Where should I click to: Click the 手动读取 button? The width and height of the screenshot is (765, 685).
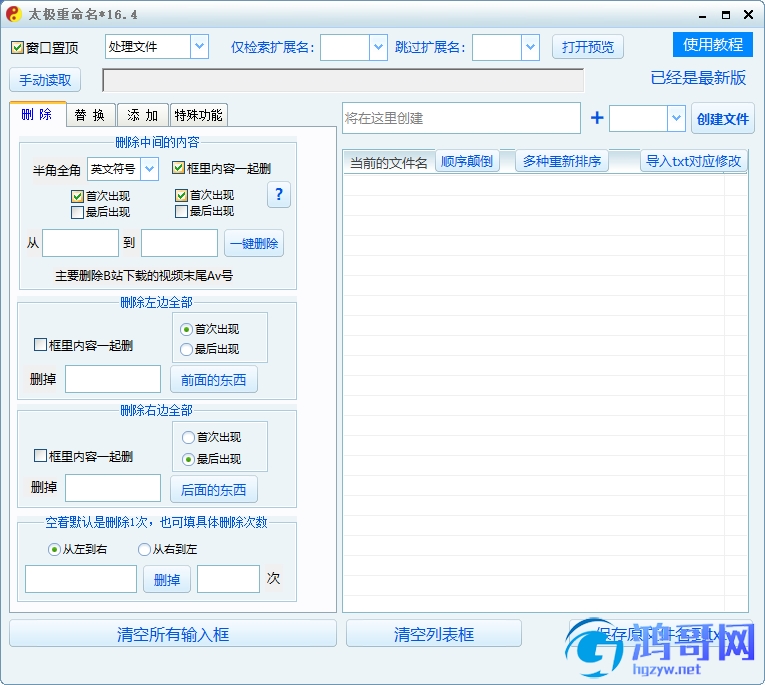(45, 80)
